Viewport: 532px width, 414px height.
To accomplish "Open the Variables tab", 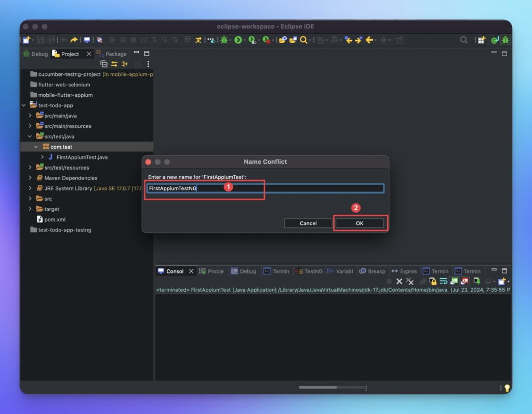I will (x=340, y=271).
